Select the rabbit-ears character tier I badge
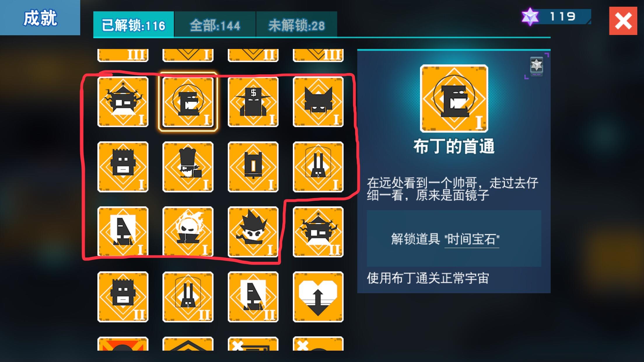 click(318, 167)
